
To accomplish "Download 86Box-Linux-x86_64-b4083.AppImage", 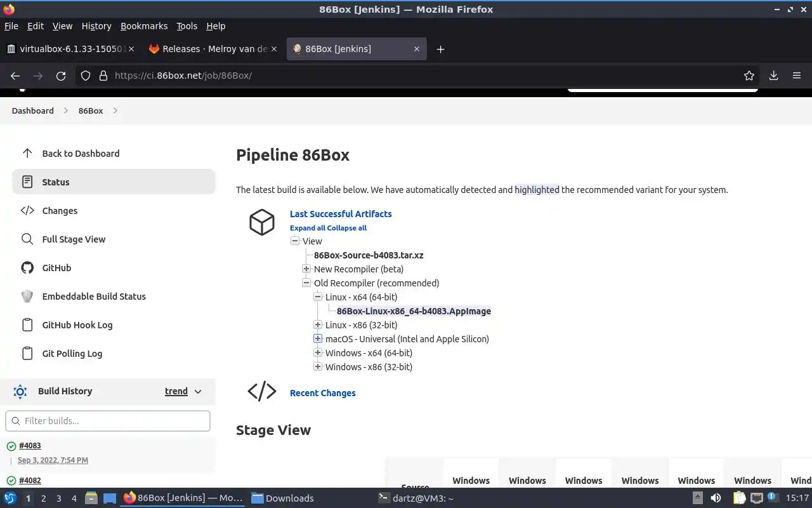I will pyautogui.click(x=414, y=311).
